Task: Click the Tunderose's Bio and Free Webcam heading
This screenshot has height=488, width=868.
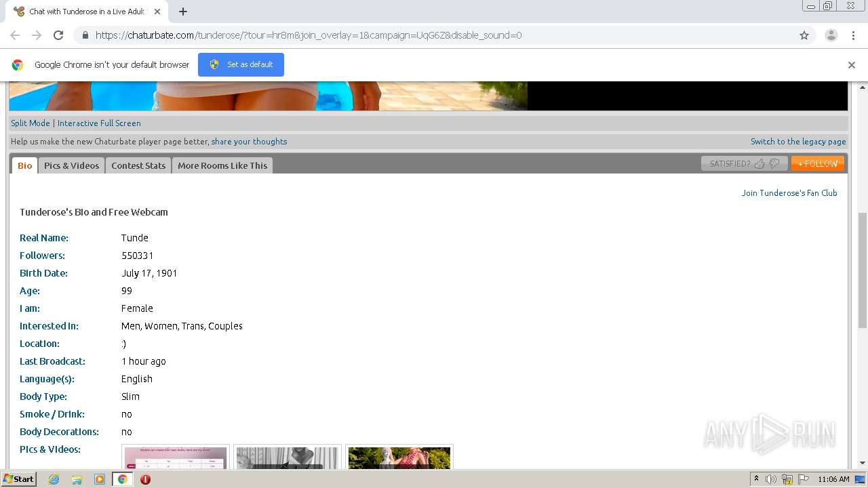Action: (x=94, y=212)
